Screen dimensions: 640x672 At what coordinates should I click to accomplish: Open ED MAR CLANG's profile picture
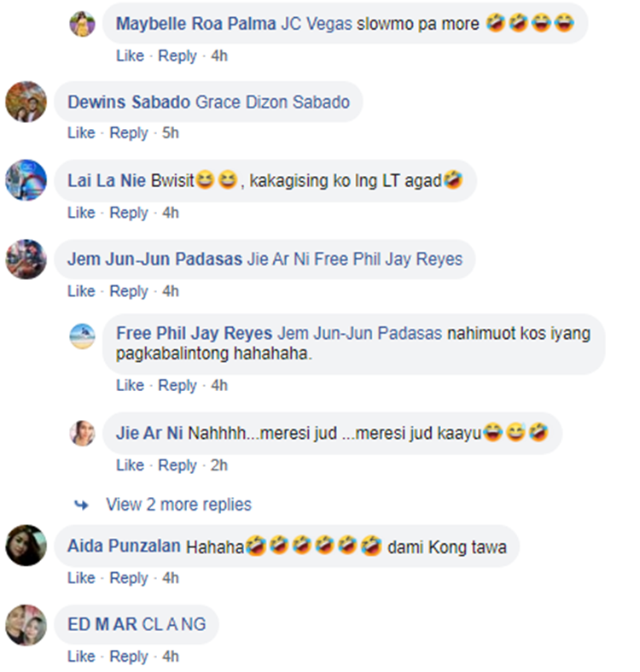point(26,625)
